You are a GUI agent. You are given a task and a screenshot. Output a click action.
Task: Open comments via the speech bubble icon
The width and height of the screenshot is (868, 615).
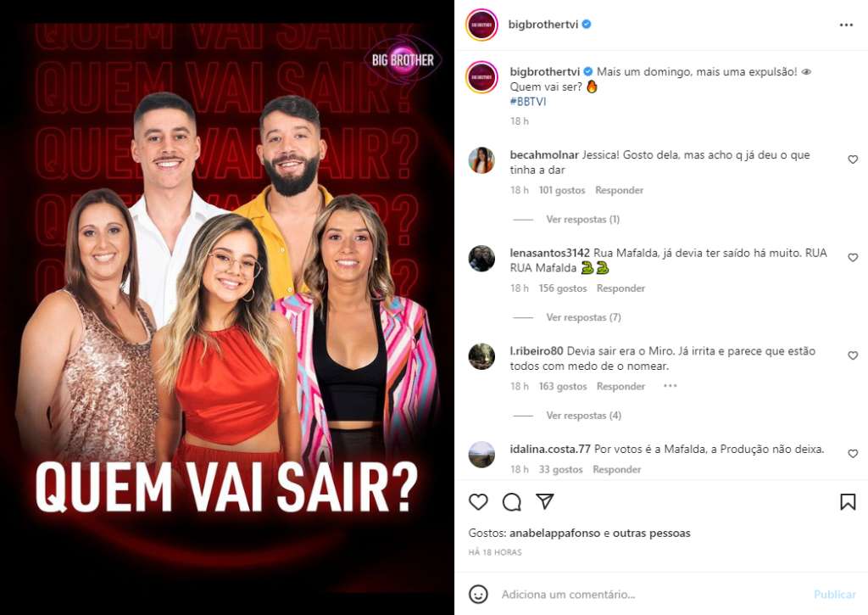pyautogui.click(x=511, y=502)
